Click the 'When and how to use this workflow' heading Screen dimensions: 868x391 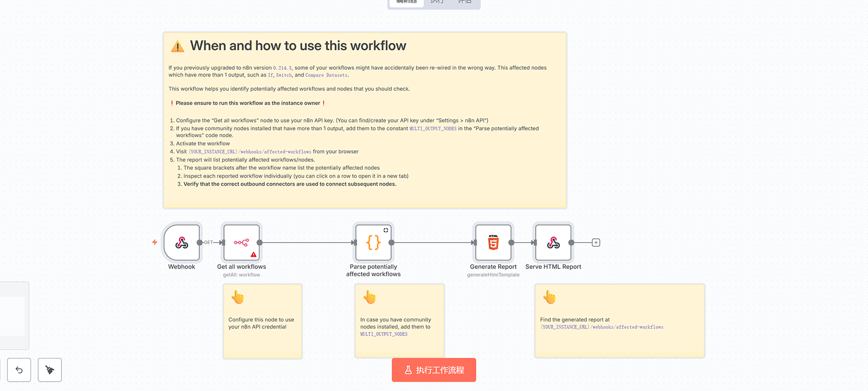pos(298,46)
